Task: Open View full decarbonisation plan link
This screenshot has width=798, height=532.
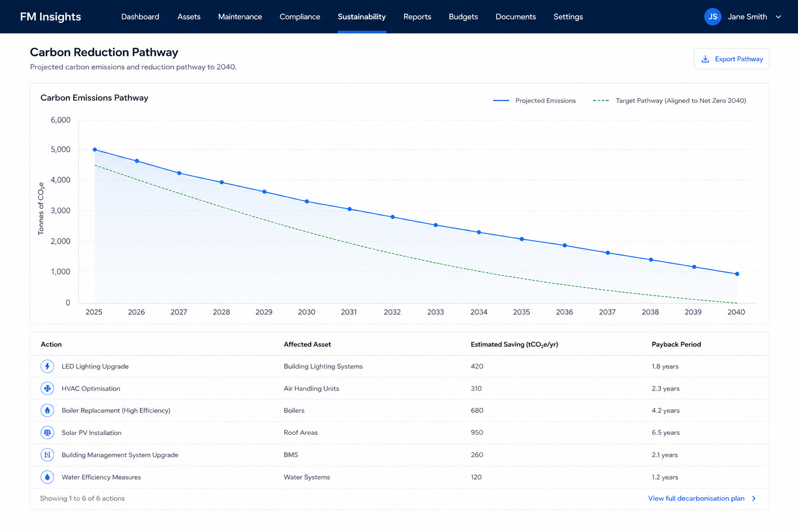Action: pyautogui.click(x=696, y=499)
